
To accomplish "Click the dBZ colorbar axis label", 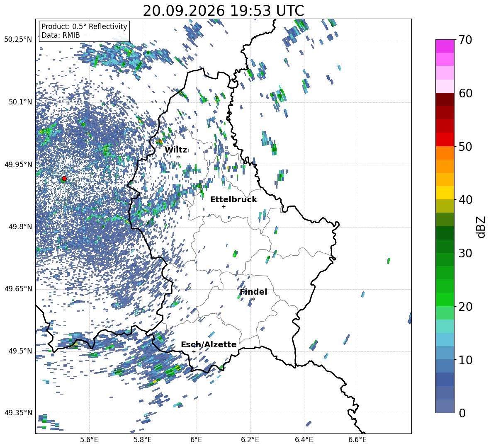I will pos(481,227).
